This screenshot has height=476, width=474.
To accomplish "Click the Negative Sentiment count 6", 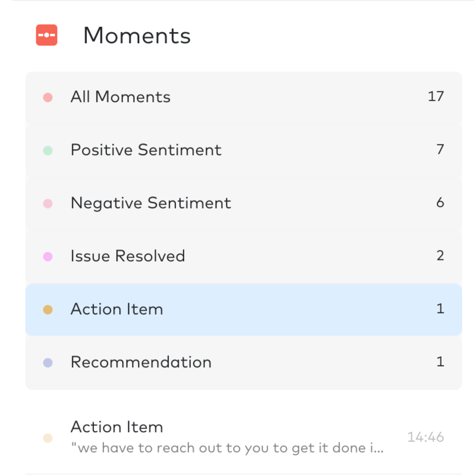I will (440, 203).
